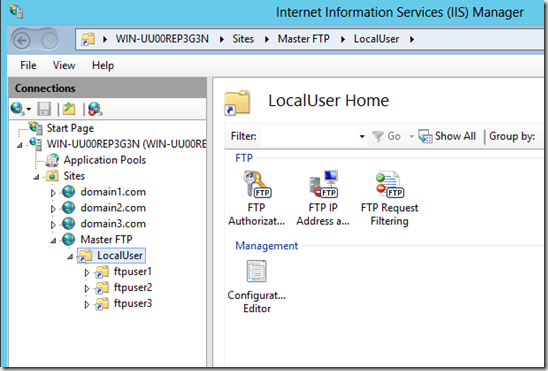Open the Filter dropdown arrow
Screen dimensions: 548x371
(x=362, y=137)
